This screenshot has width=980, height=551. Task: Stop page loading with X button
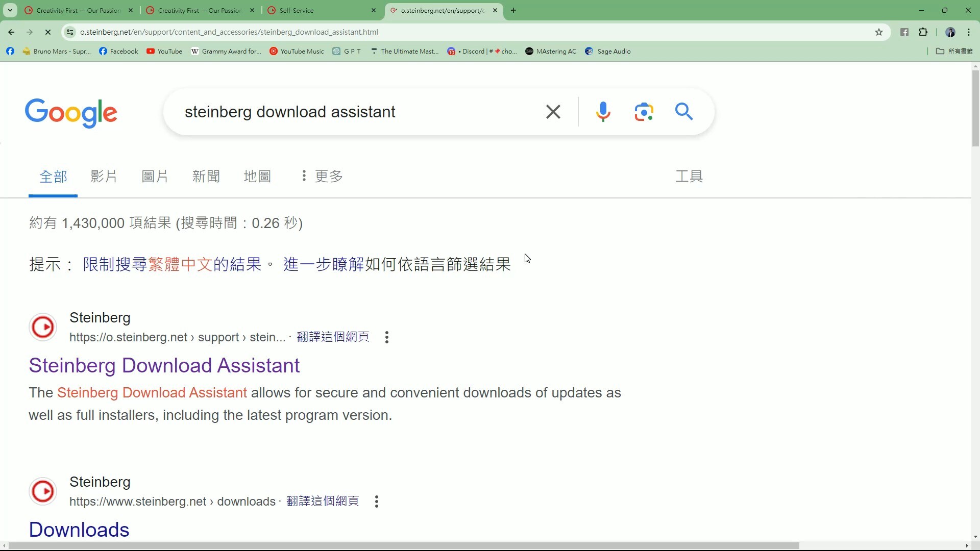point(48,32)
